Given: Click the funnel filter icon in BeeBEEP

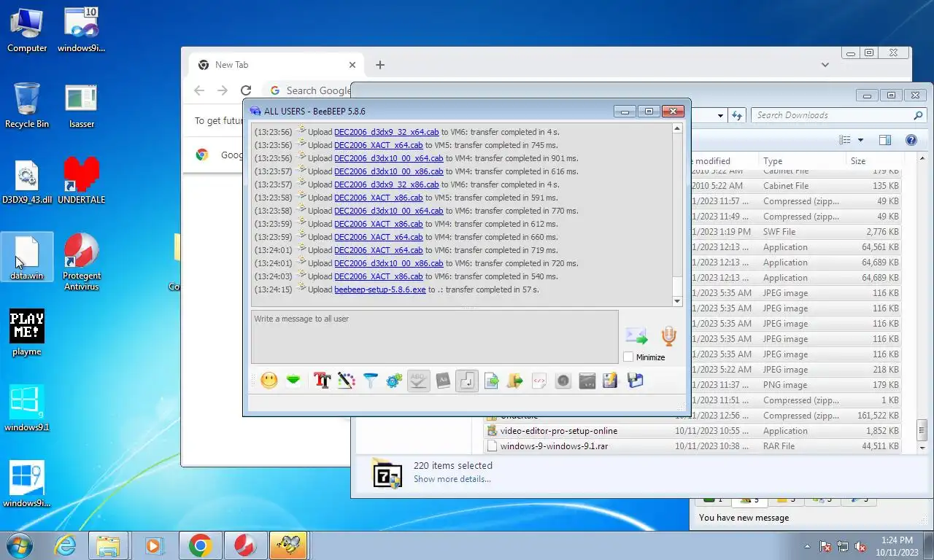Looking at the screenshot, I should point(371,380).
